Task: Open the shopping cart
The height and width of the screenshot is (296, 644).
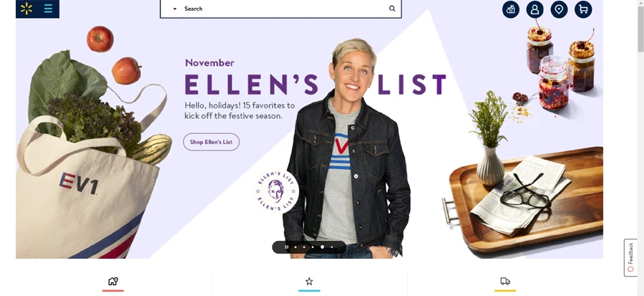Action: click(x=583, y=9)
